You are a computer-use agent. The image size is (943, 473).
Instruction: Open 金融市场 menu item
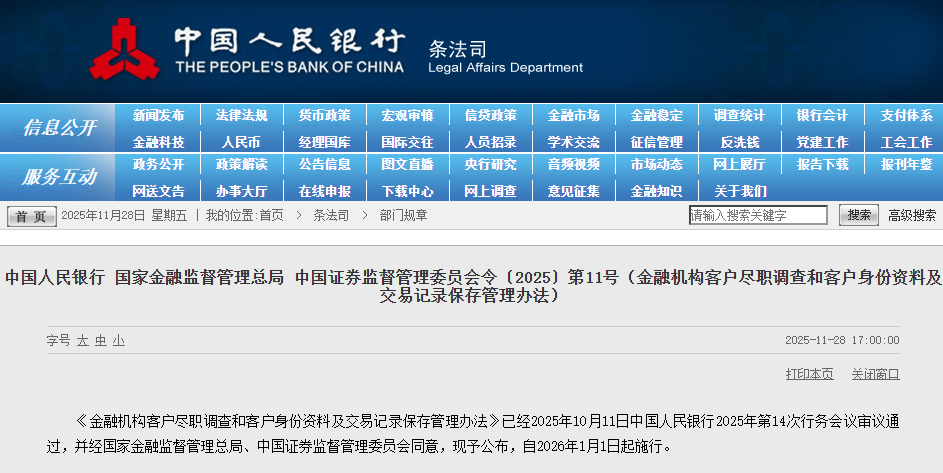tap(573, 116)
